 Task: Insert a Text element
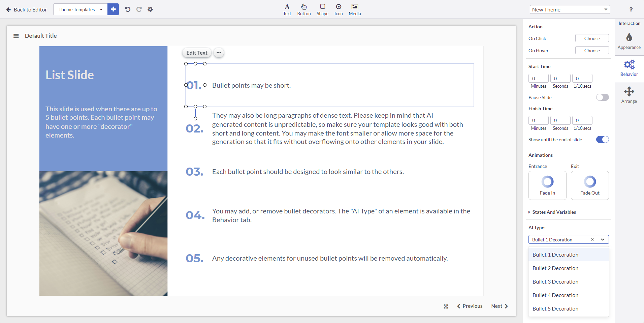(x=287, y=9)
